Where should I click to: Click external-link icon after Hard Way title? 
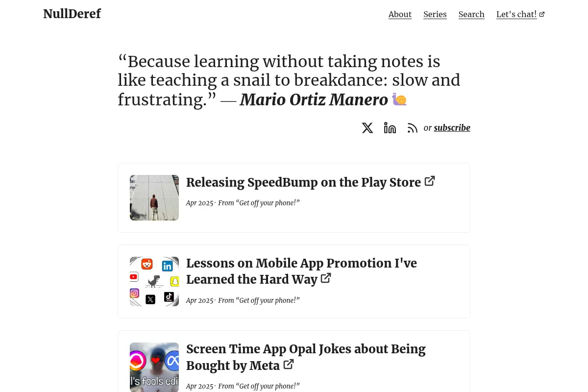point(326,278)
